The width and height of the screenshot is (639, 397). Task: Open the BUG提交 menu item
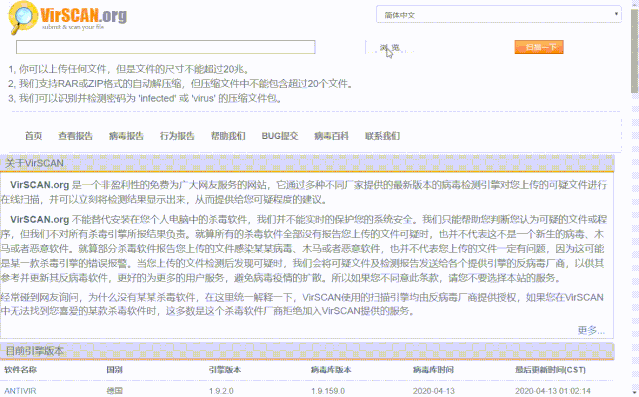tap(280, 136)
